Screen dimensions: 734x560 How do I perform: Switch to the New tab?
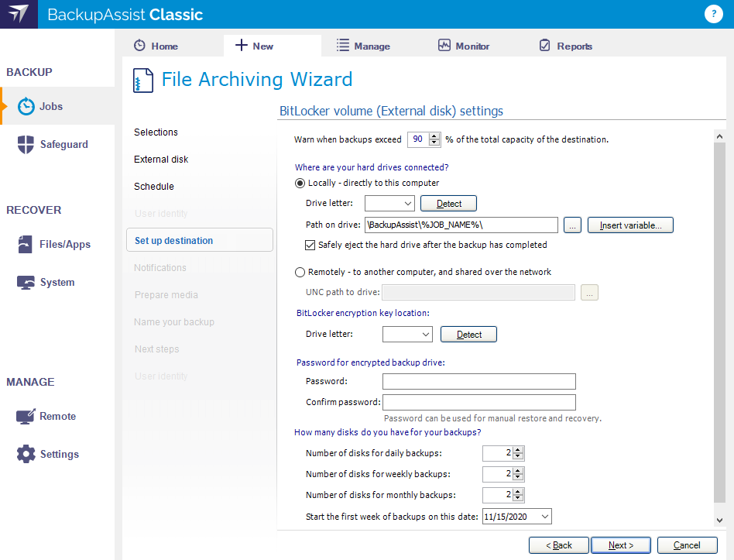click(273, 46)
